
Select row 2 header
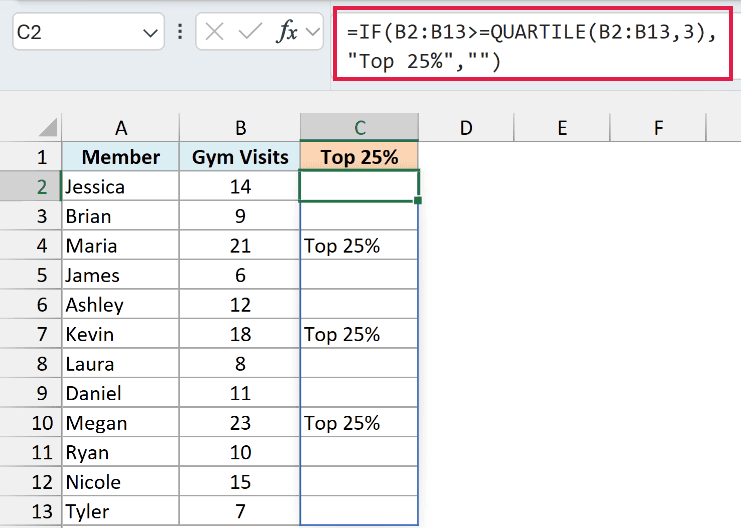click(31, 187)
